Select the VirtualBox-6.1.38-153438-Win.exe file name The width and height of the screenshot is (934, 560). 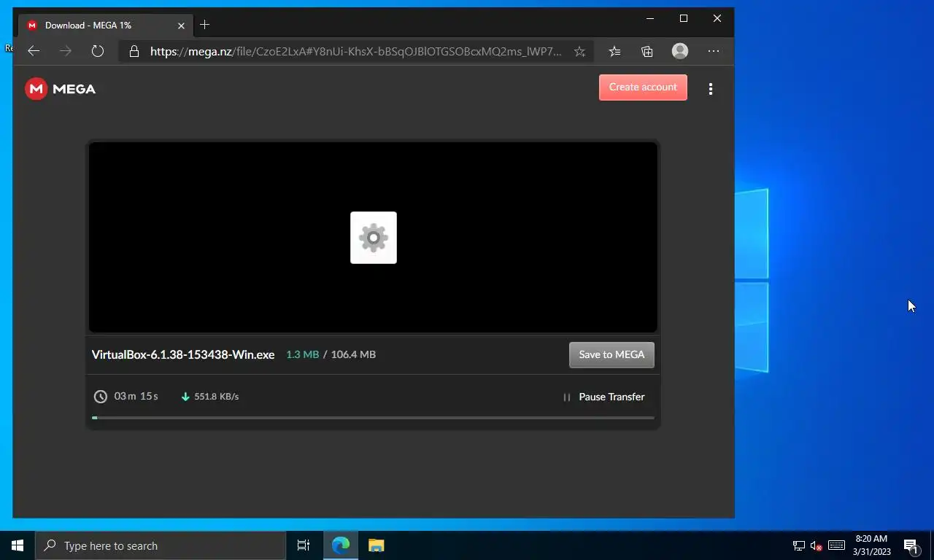(183, 355)
